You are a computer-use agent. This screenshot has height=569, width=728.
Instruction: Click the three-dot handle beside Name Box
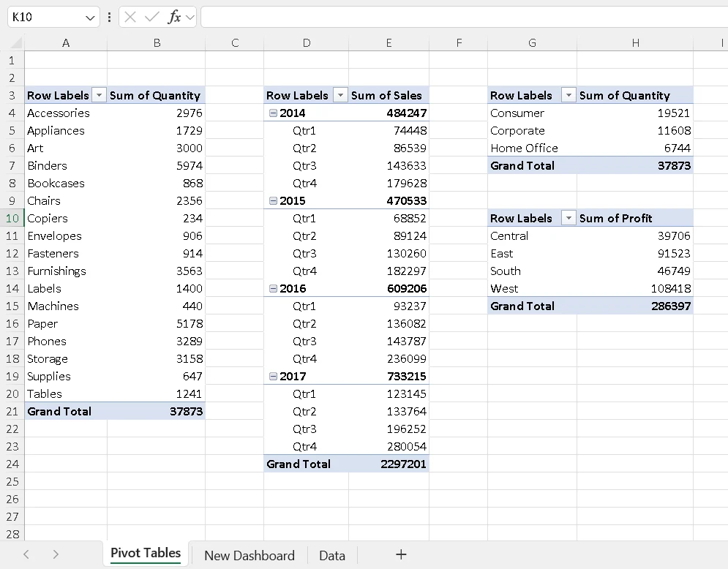click(x=110, y=17)
